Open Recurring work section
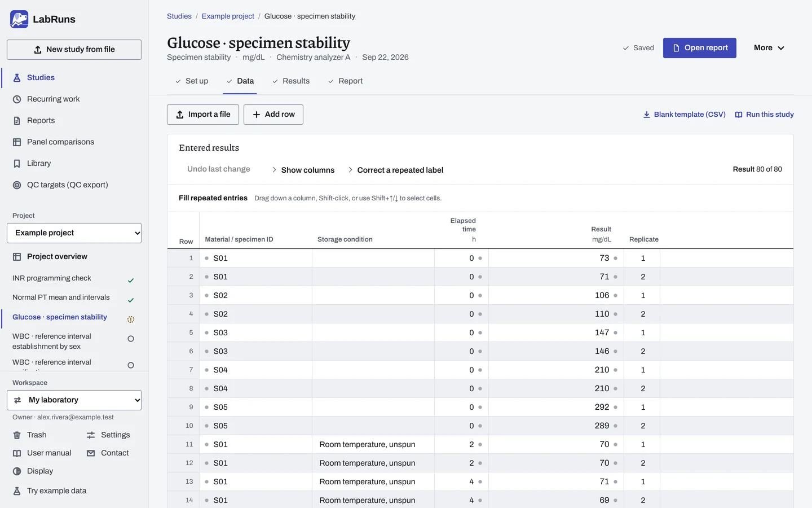Viewport: 812px width, 508px height. pos(74,99)
